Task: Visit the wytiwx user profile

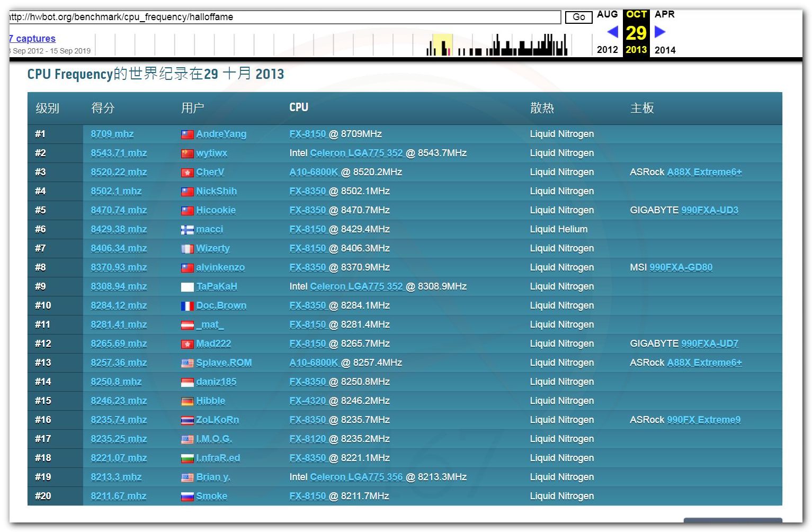Action: pos(212,153)
